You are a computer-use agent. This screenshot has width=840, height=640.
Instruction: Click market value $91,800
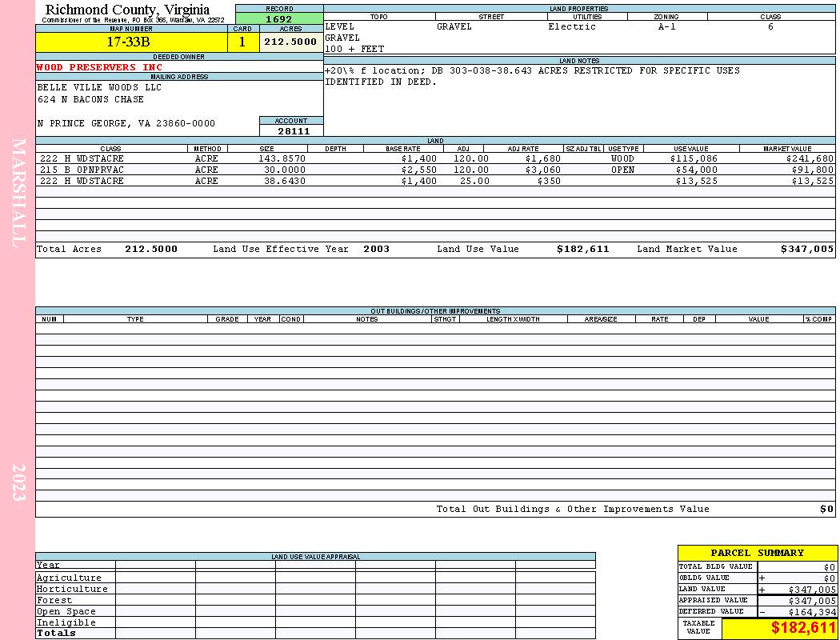[x=813, y=170]
